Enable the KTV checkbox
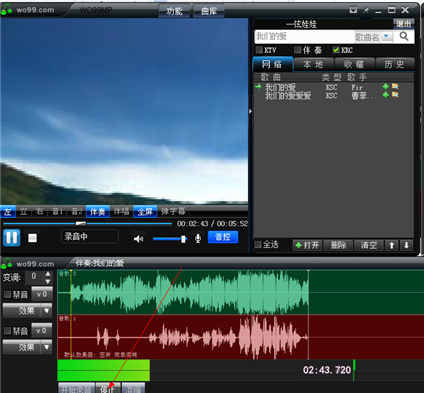424x393 pixels. click(259, 50)
